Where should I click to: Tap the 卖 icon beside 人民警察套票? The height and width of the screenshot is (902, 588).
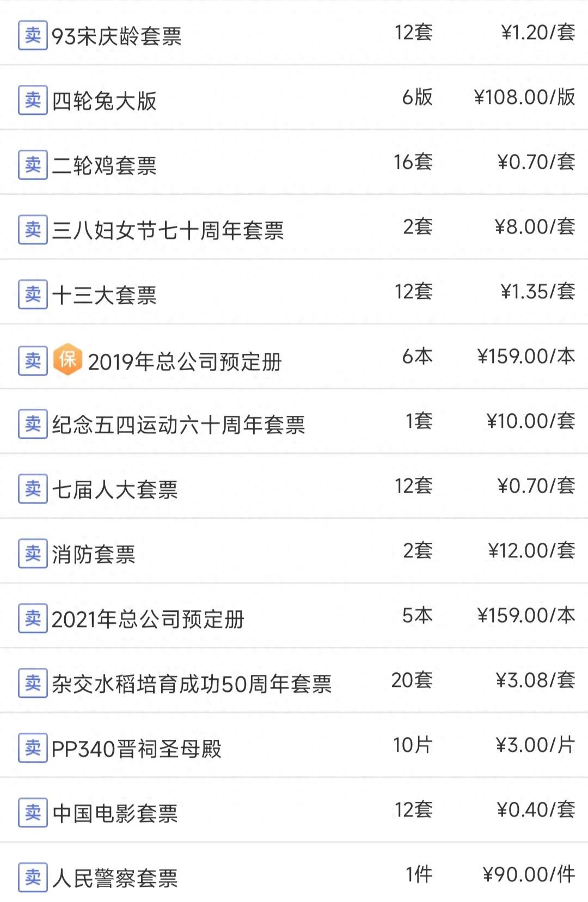click(x=33, y=878)
